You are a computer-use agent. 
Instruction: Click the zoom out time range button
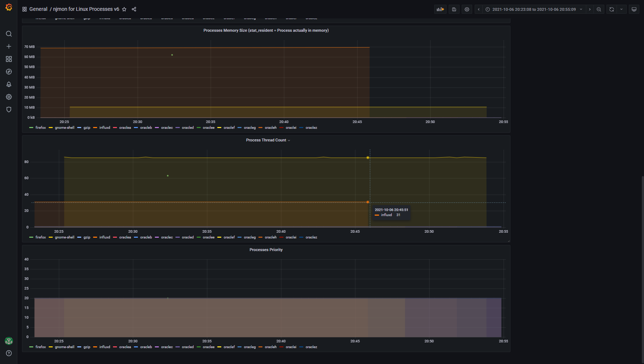pos(599,9)
